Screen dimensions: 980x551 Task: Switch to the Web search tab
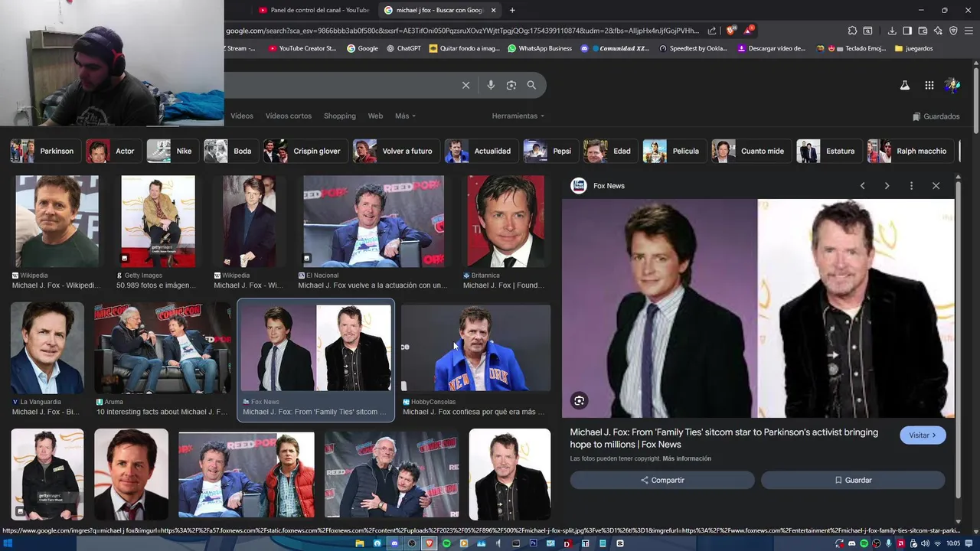(375, 116)
